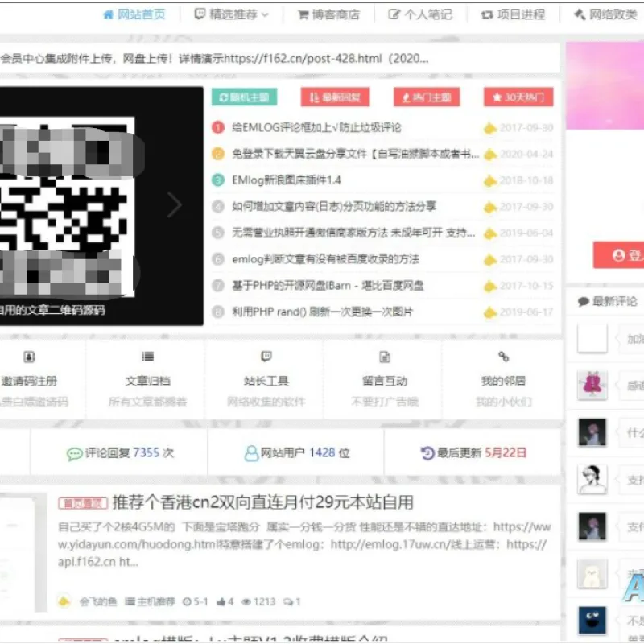Open article 免登录下载天翼云盘分享文件
The height and width of the screenshot is (644, 644).
(x=356, y=154)
